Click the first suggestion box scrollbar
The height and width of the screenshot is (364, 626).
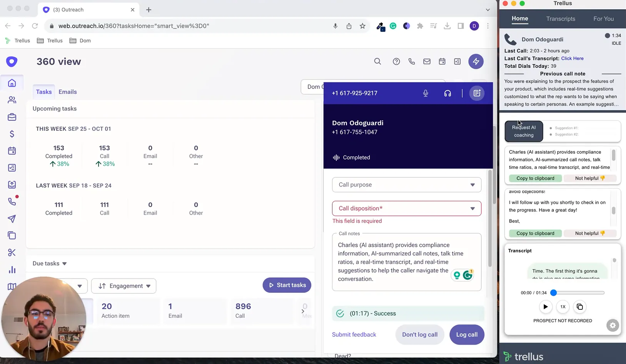tap(613, 155)
